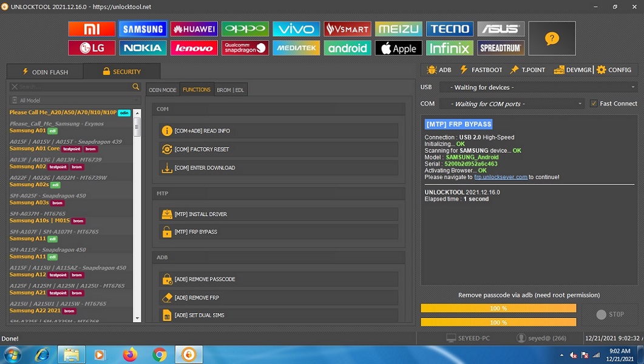Open Google Chrome from the taskbar

pos(160,354)
